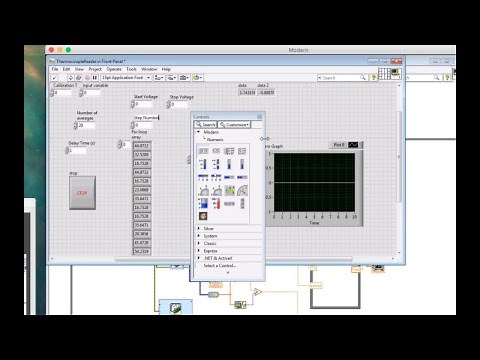Click the red Abort Execution button
This screenshot has height=360, width=480.
tap(87, 78)
